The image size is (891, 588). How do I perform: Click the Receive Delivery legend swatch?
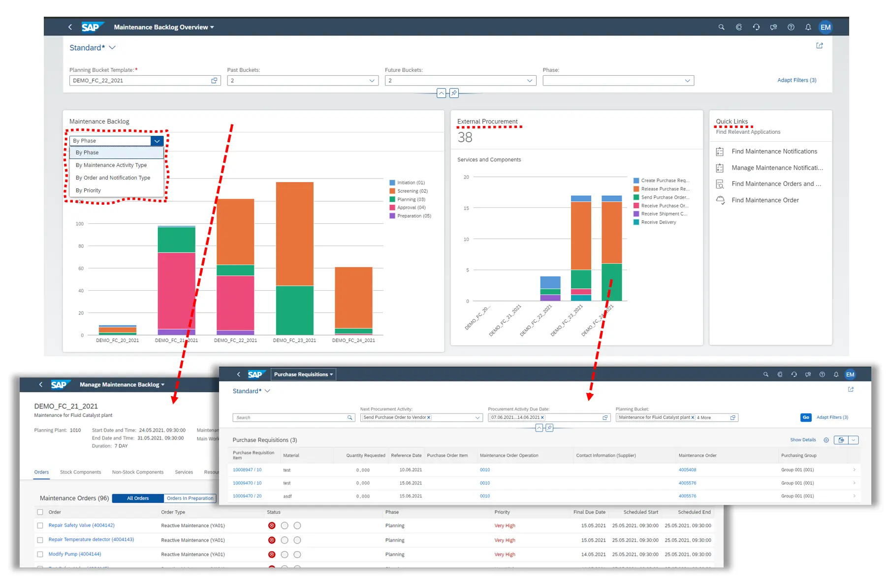tap(636, 222)
